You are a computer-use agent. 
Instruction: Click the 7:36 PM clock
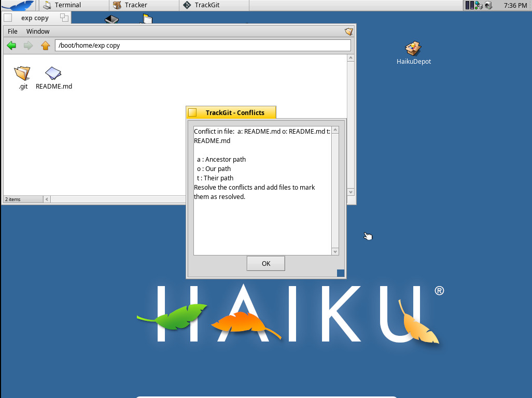pyautogui.click(x=515, y=5)
